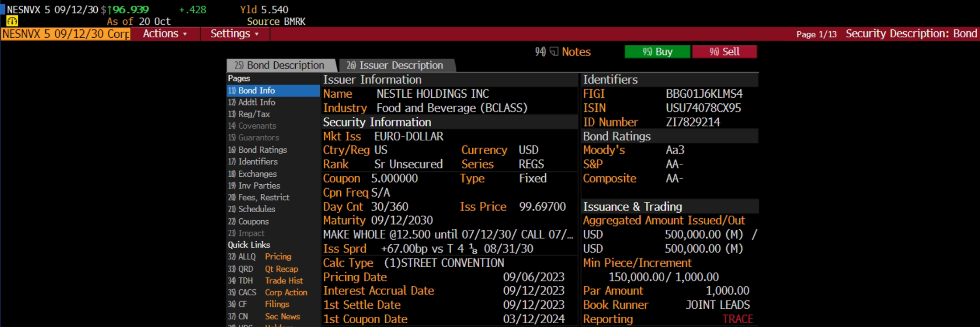Click the ID Number value ZI7829214
The image size is (980, 327).
coord(693,123)
